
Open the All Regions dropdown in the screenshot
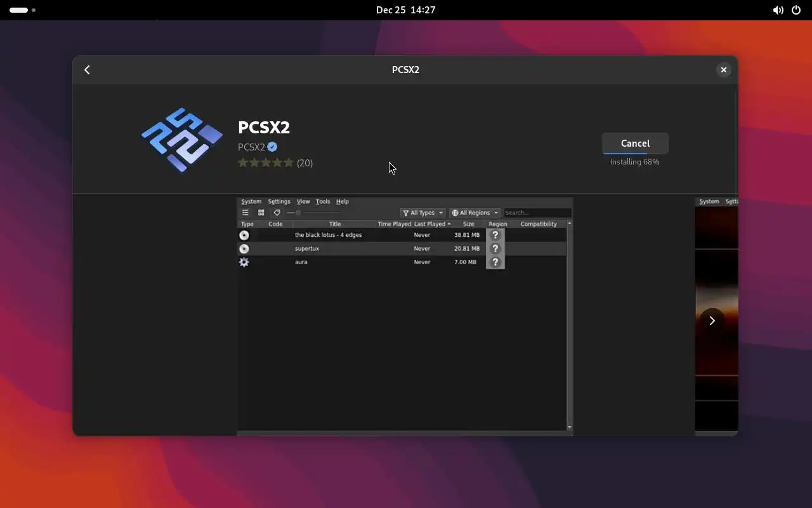[475, 213]
